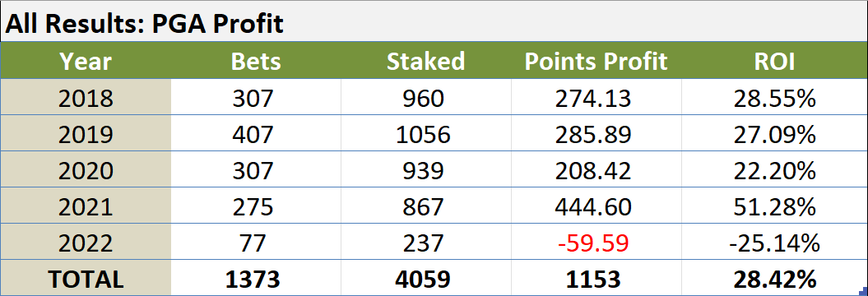The image size is (868, 296).
Task: Click the Staked column header
Action: 425,62
